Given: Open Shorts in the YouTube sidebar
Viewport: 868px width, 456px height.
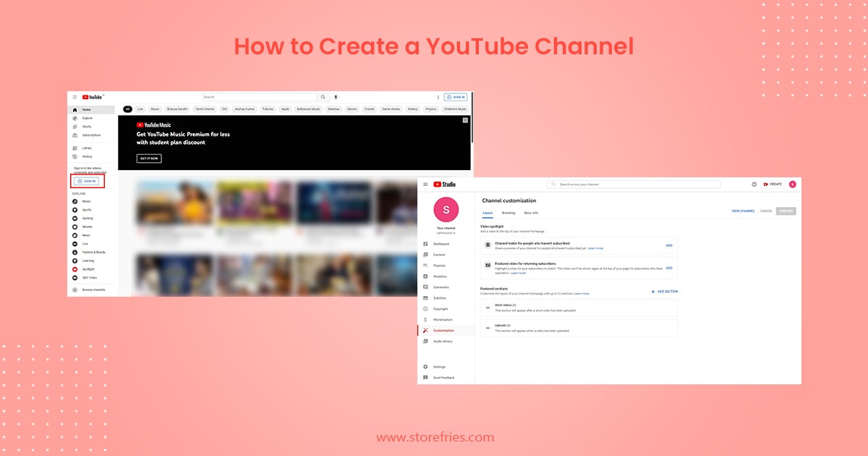Looking at the screenshot, I should [86, 127].
